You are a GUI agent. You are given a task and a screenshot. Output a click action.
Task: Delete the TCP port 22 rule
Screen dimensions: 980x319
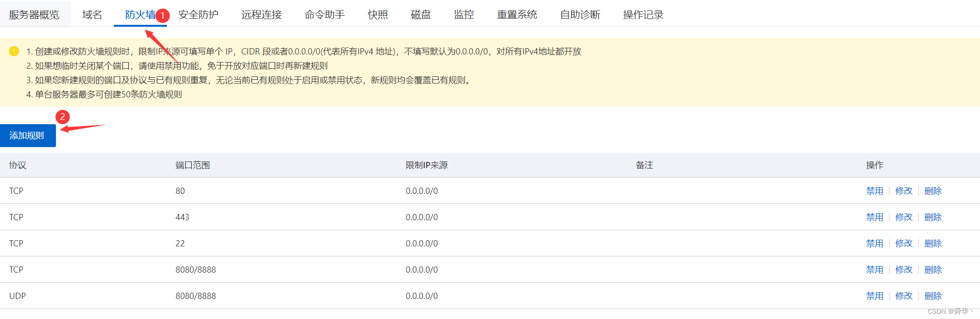[x=933, y=244]
